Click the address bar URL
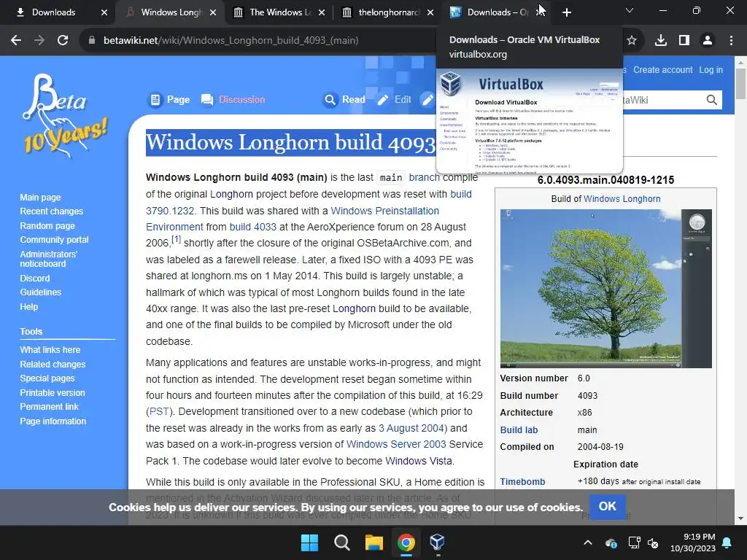This screenshot has width=747, height=560. pyautogui.click(x=231, y=41)
